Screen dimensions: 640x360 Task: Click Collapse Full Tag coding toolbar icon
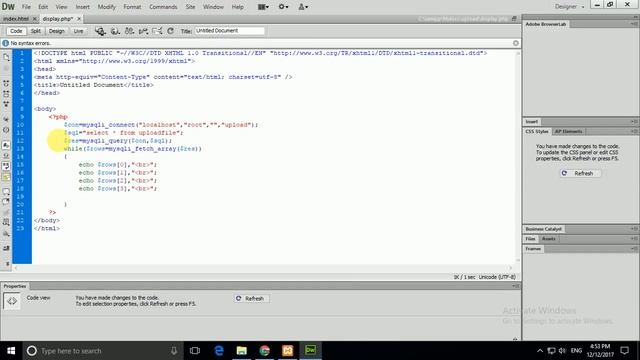click(6, 83)
